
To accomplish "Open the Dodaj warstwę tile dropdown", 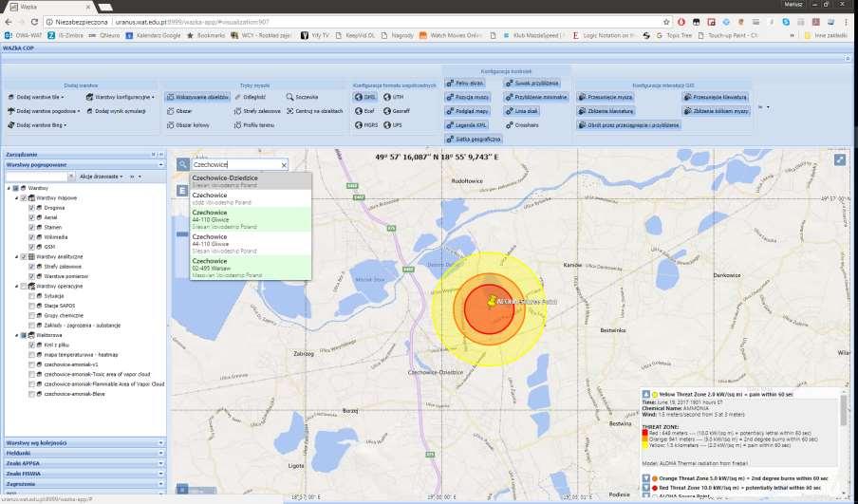I will click(x=36, y=97).
